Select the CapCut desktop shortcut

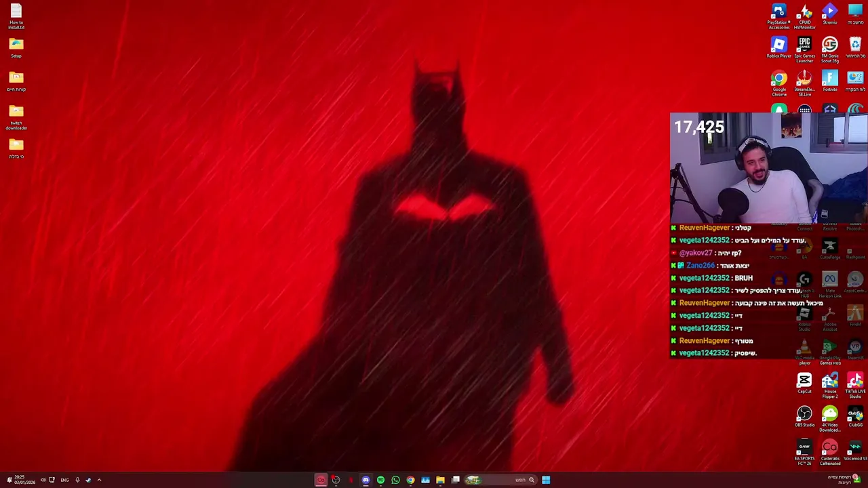click(804, 383)
